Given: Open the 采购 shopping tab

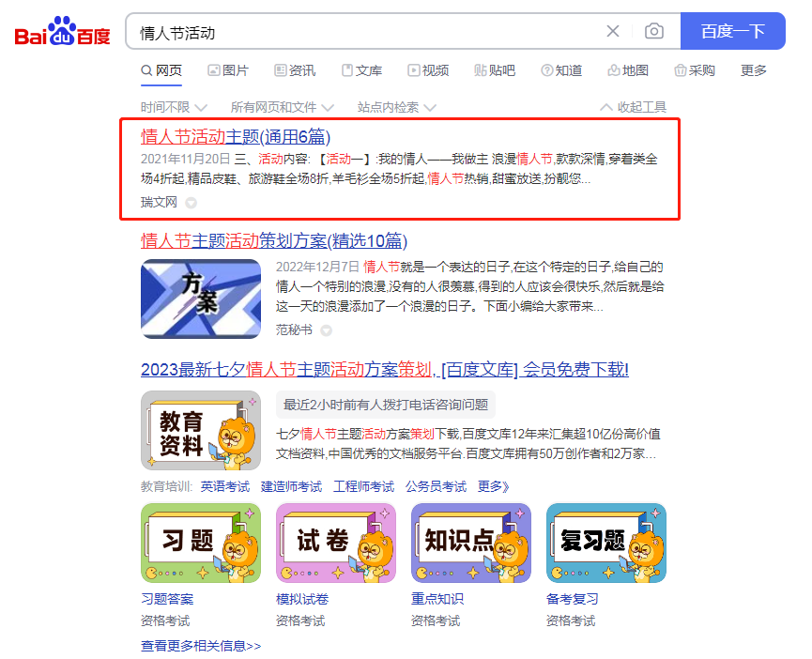Looking at the screenshot, I should [x=695, y=70].
